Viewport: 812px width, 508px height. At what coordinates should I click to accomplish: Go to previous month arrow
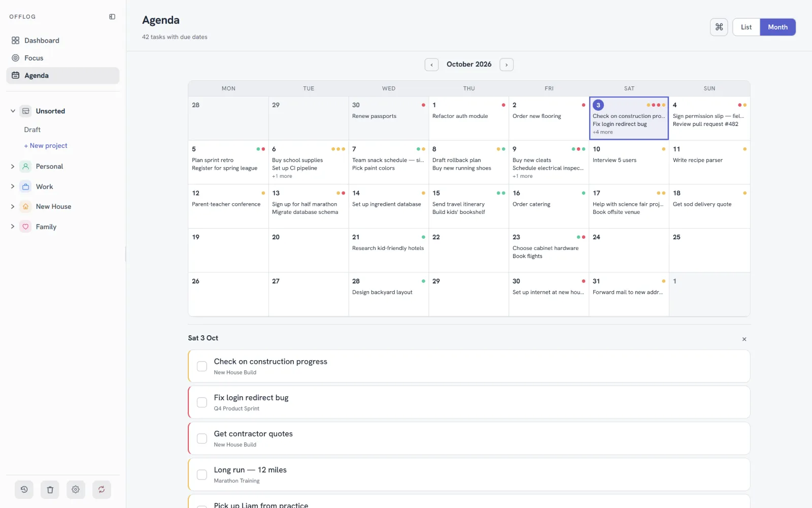click(x=431, y=65)
